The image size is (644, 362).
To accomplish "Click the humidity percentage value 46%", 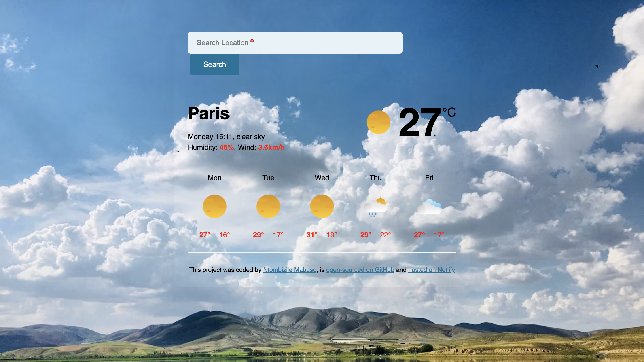I will 226,147.
